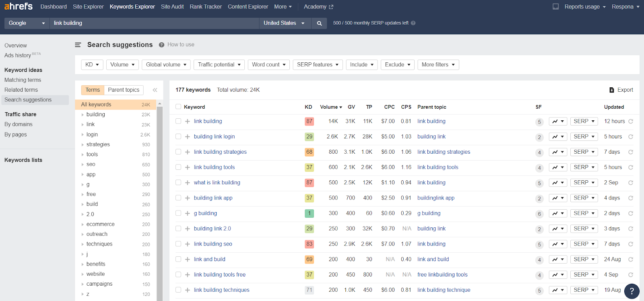Screen dimensions: 644x301
Task: Open the SERP features filter dropdown
Action: (x=318, y=65)
